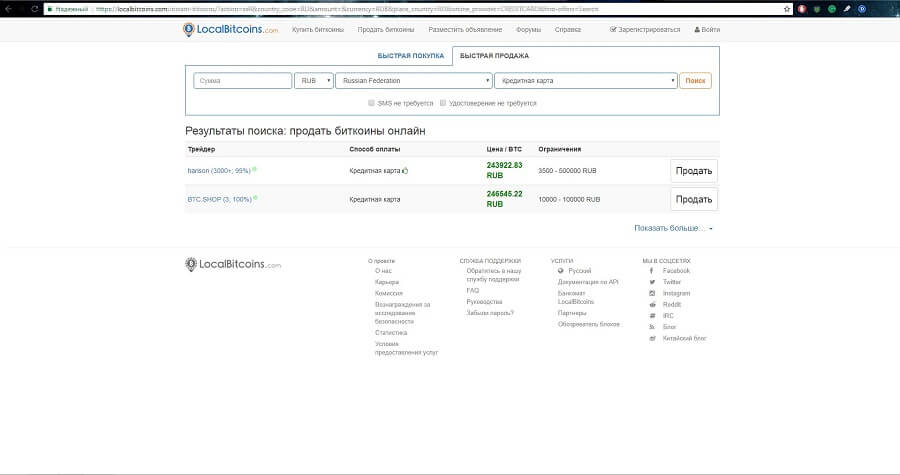Screen dimensions: 900x475
Task: Open the 'Кредитная карта' payment method dropdown
Action: point(586,81)
